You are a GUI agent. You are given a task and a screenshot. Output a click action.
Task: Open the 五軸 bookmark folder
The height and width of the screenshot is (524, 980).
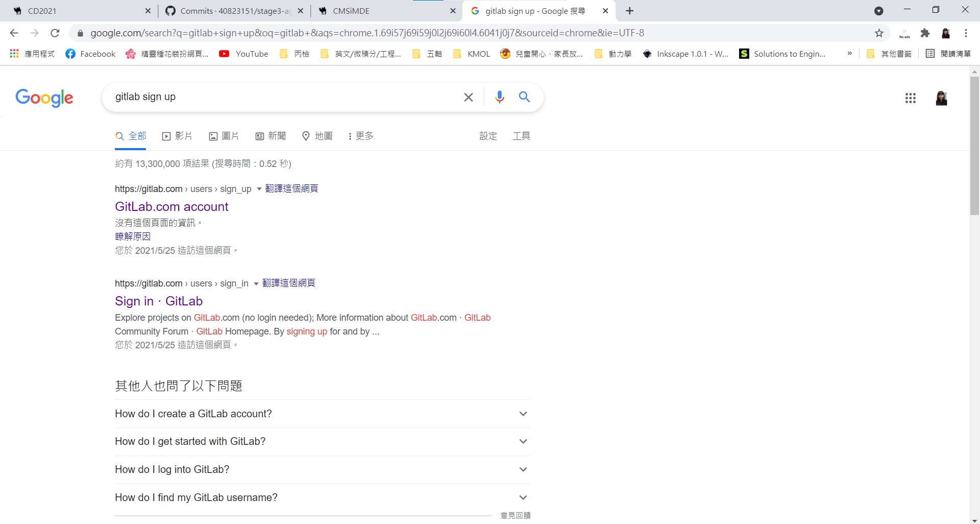(x=427, y=54)
